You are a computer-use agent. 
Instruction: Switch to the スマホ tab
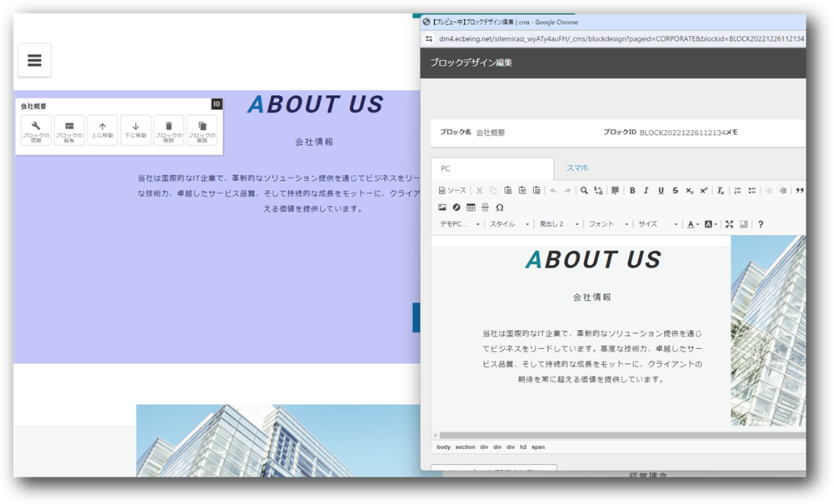tap(577, 167)
